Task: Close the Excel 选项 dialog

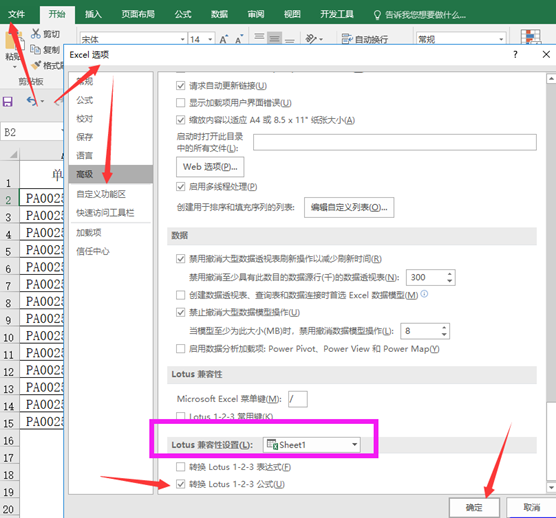Action: point(546,54)
